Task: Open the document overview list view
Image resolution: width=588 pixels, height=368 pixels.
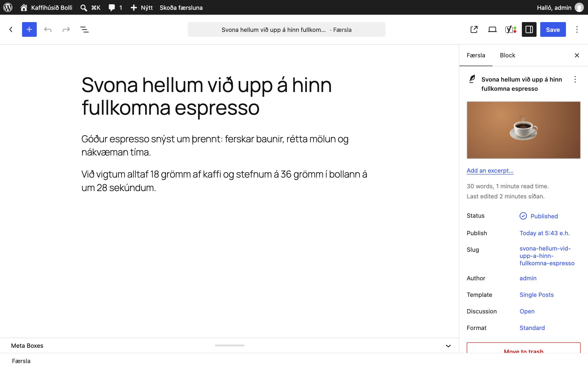Action: tap(85, 29)
